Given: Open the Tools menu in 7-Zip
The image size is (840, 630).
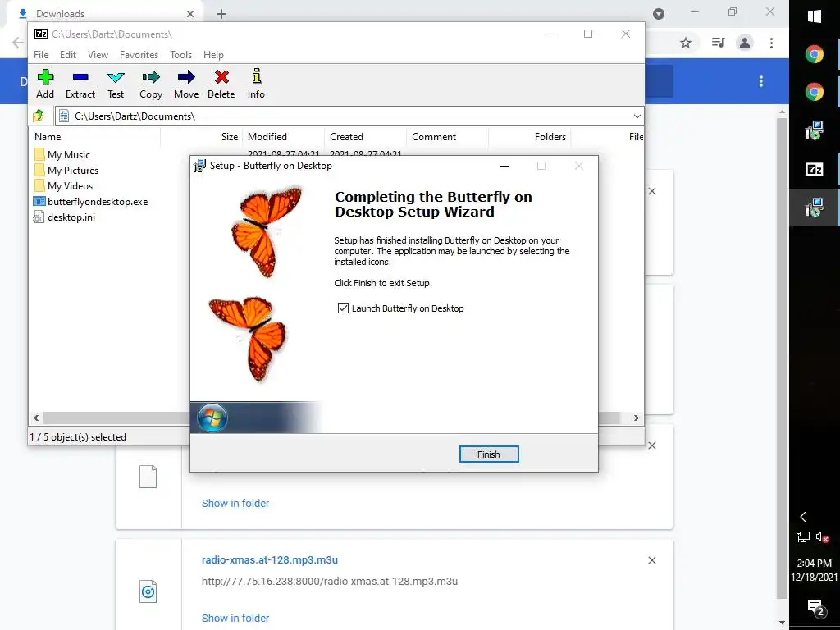Looking at the screenshot, I should tap(180, 55).
